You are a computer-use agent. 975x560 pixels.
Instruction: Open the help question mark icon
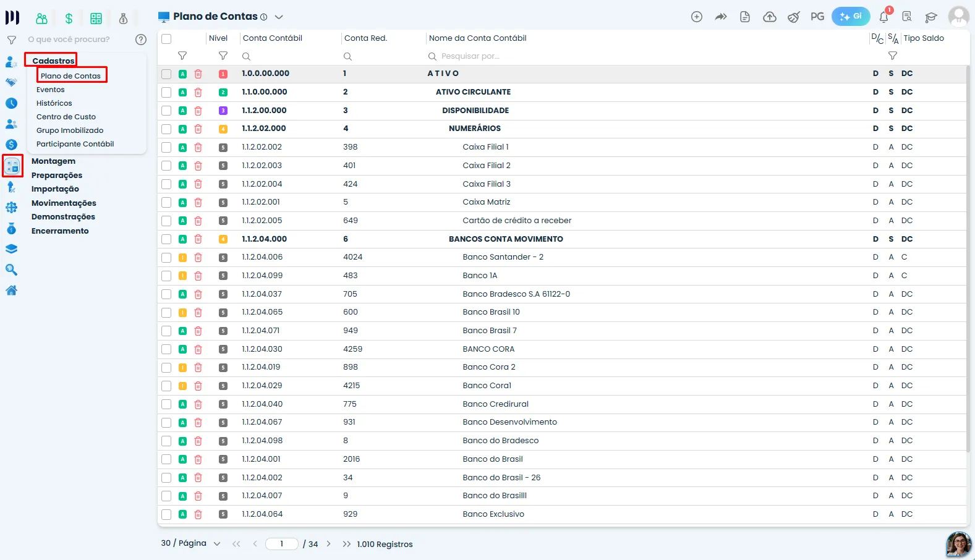pos(141,40)
